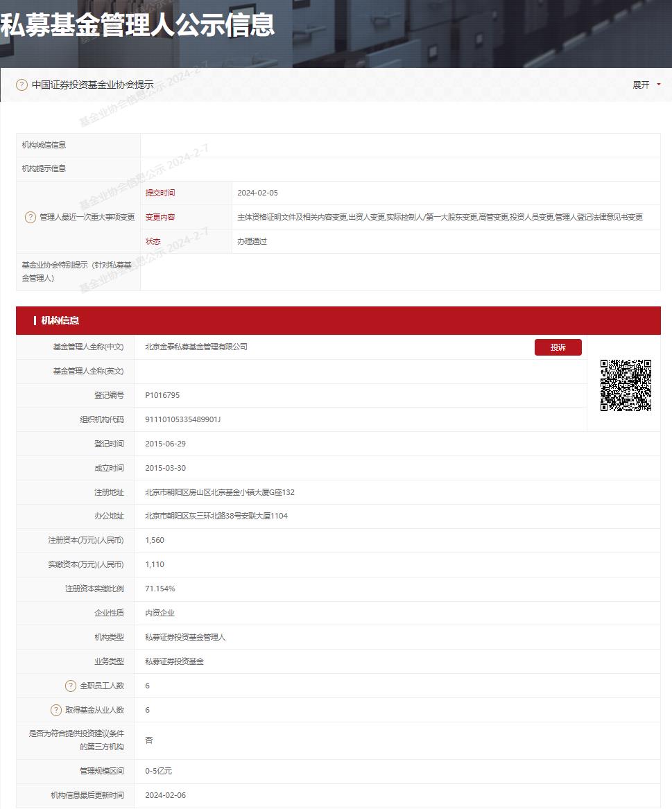Viewport: 672px width, 809px height.
Task: Click the red 提交时间 label
Action: (160, 193)
